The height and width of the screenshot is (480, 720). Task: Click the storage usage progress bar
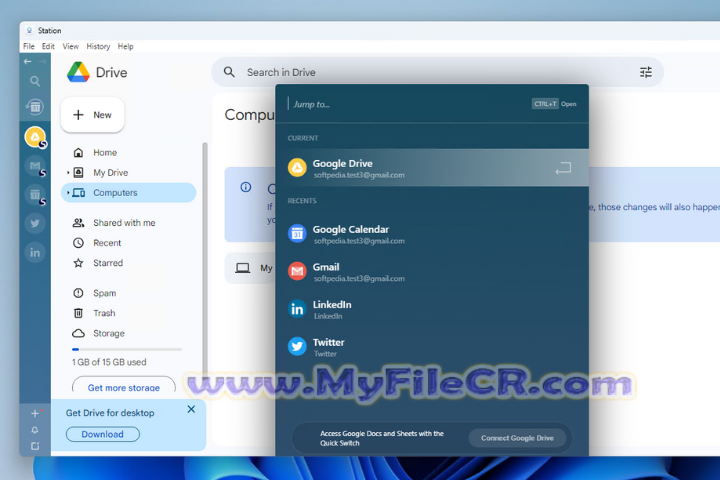pyautogui.click(x=127, y=350)
